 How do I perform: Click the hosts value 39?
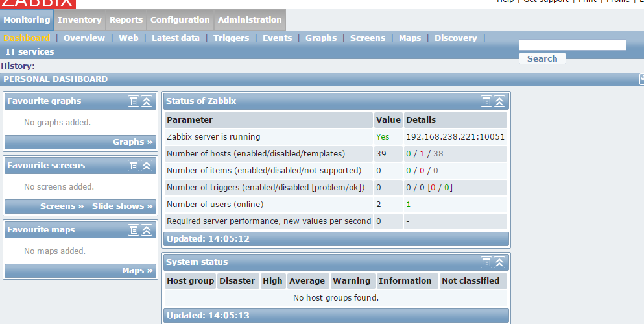[381, 153]
